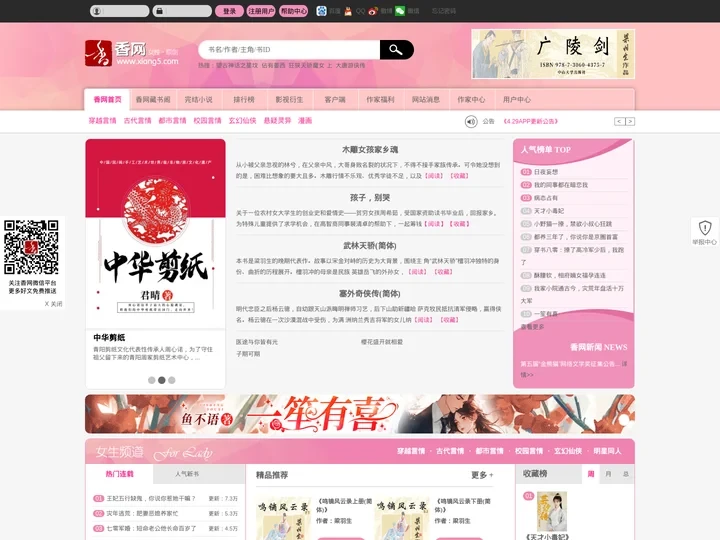Open the 影视衍生 nav tab

point(289,99)
